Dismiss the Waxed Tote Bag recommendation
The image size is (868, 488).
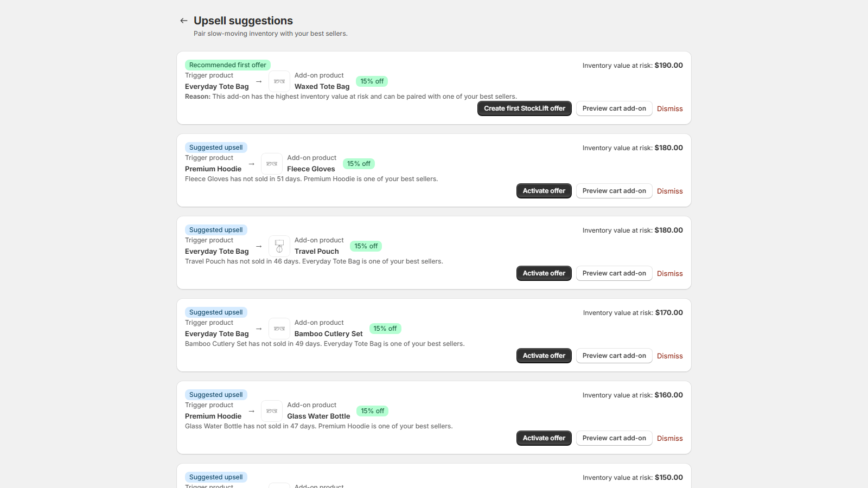[670, 109]
